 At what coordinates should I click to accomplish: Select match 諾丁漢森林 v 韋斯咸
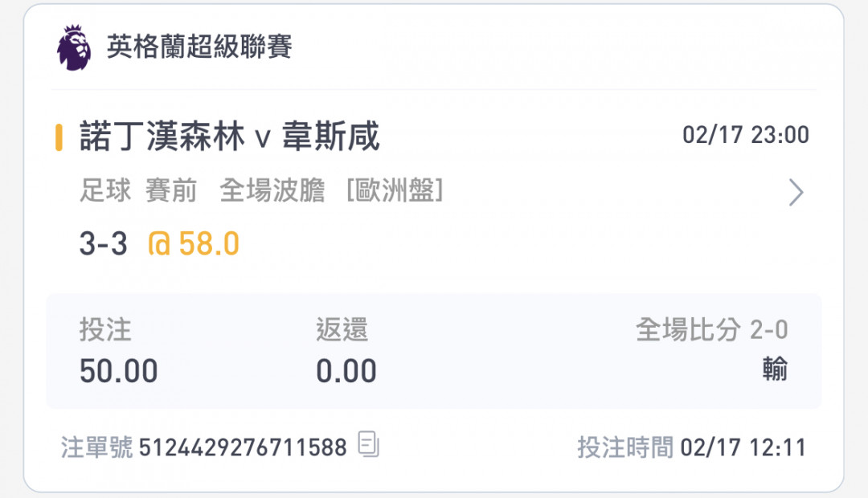[230, 136]
